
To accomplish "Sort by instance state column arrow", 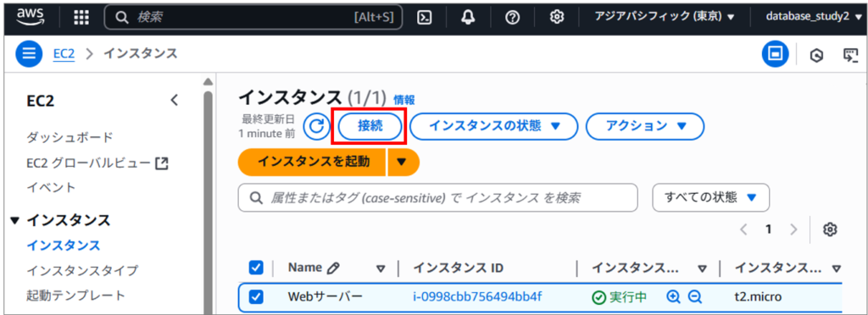I will 703,268.
